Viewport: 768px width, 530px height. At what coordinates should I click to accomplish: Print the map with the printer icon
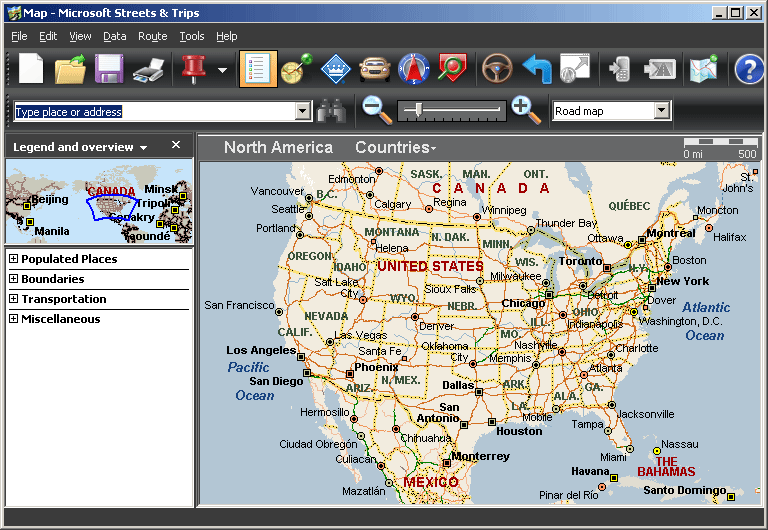coord(148,70)
